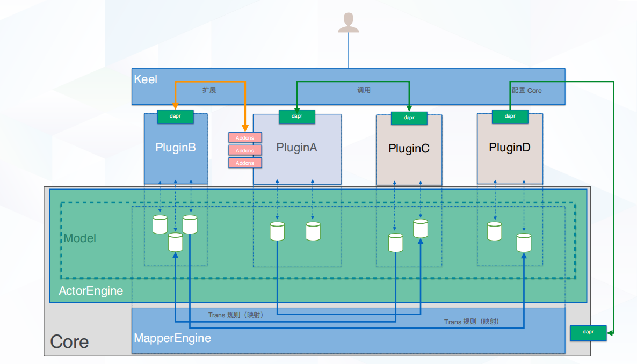
Task: Click the lowest database cylinder under PluginB
Action: [x=176, y=242]
